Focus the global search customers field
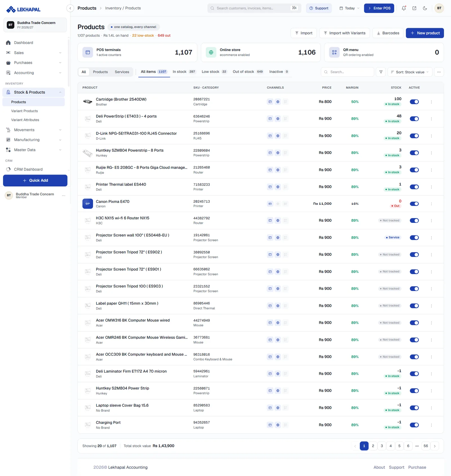451x476 pixels. (254, 8)
